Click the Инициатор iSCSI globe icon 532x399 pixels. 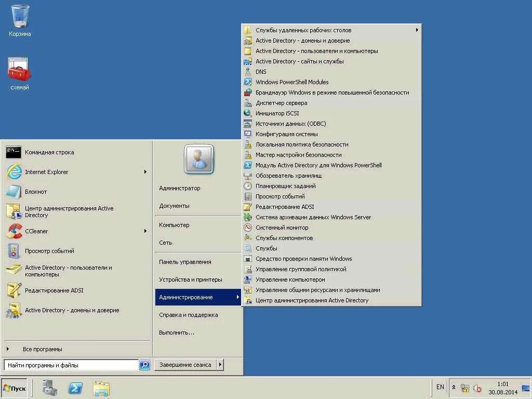(248, 113)
